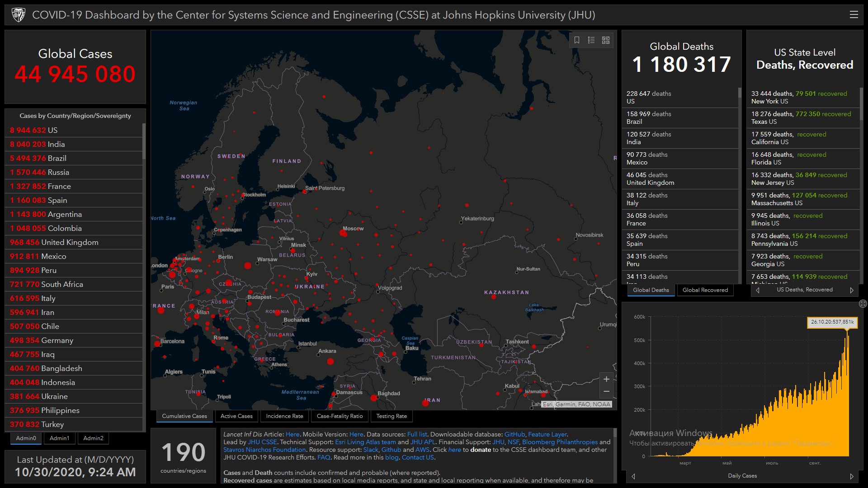Show previous chart before Daily Cases
The image size is (868, 488).
point(633,476)
